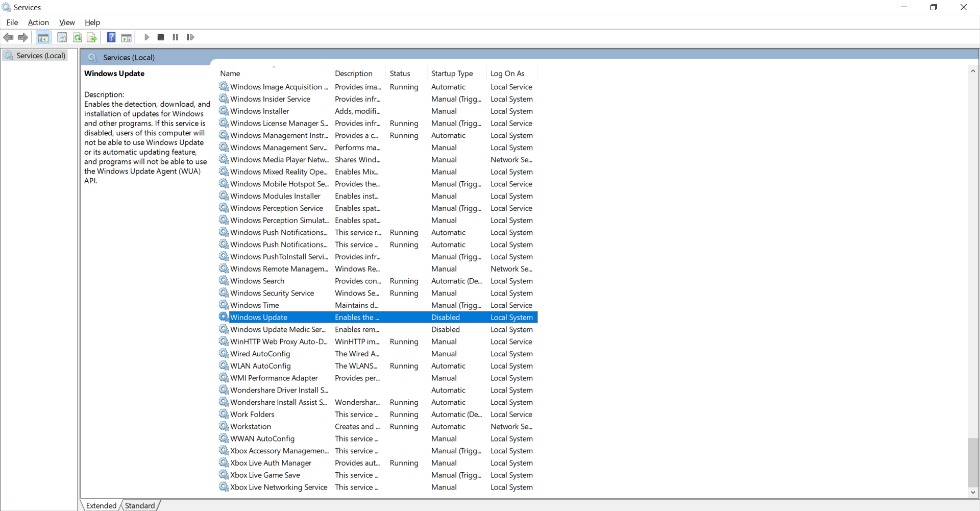Click the gear icon beside Workstation
The width and height of the screenshot is (980, 511).
[x=224, y=426]
